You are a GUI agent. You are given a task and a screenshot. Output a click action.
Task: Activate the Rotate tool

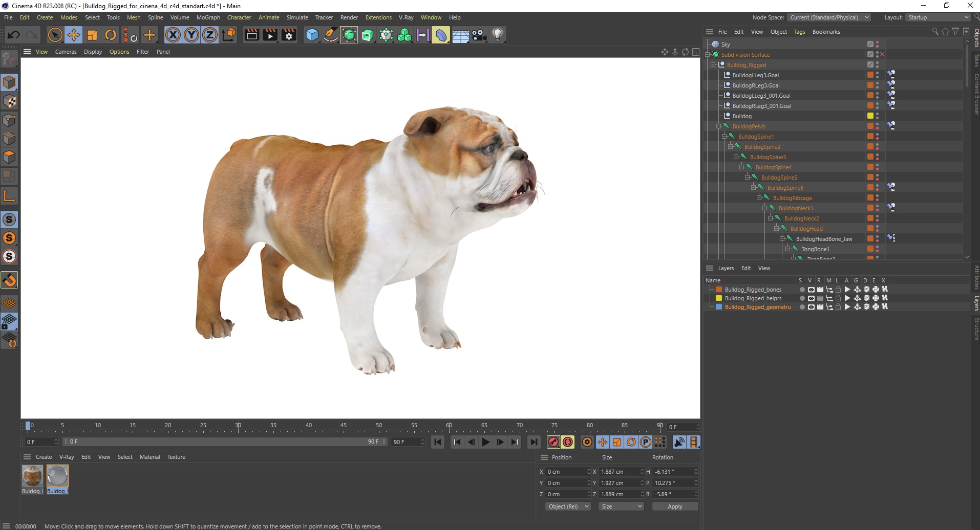[x=111, y=35]
